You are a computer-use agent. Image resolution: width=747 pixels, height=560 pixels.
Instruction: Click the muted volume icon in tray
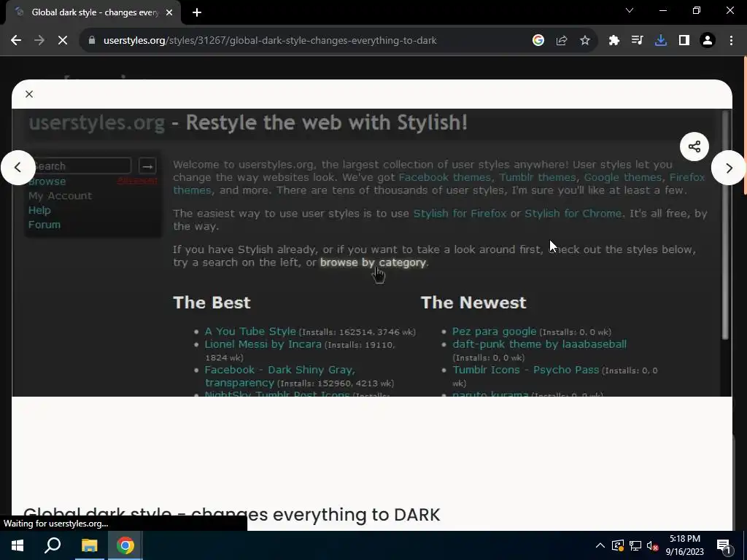pos(653,545)
